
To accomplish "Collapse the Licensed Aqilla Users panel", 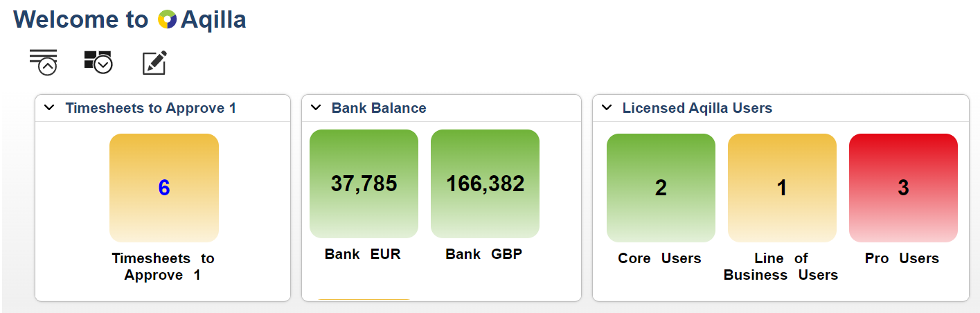I will pyautogui.click(x=607, y=108).
